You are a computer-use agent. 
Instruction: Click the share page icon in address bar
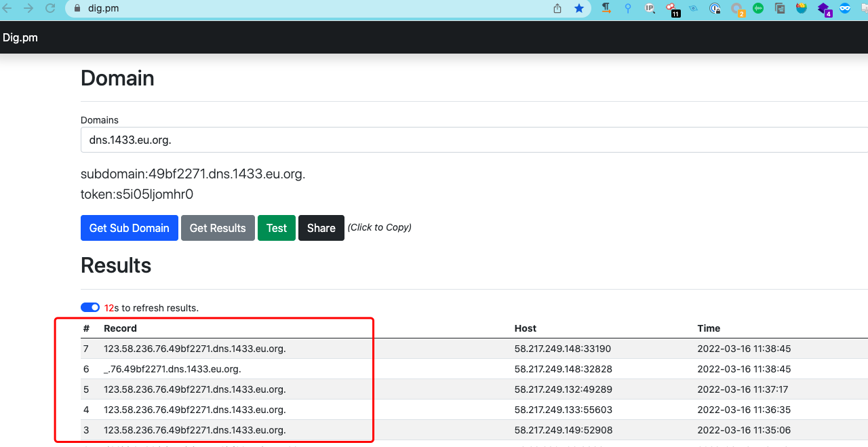(x=557, y=8)
